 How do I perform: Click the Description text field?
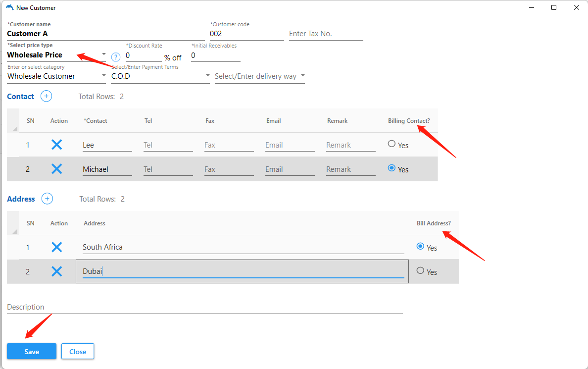(x=204, y=307)
